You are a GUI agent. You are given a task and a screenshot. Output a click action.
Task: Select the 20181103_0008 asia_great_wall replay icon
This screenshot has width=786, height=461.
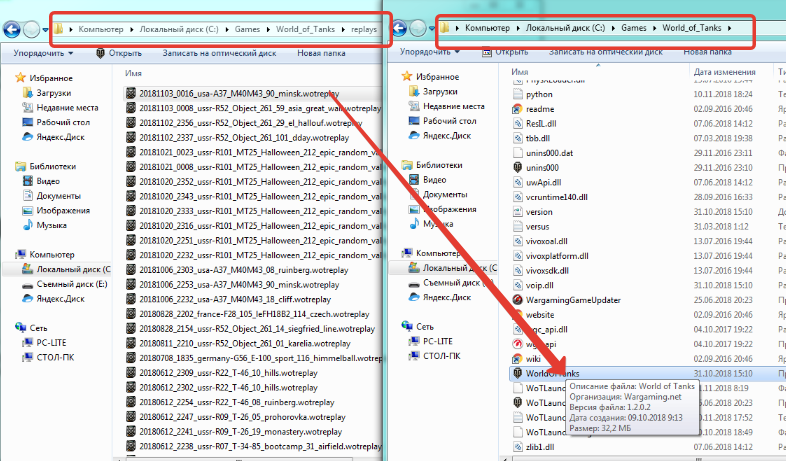tap(131, 108)
